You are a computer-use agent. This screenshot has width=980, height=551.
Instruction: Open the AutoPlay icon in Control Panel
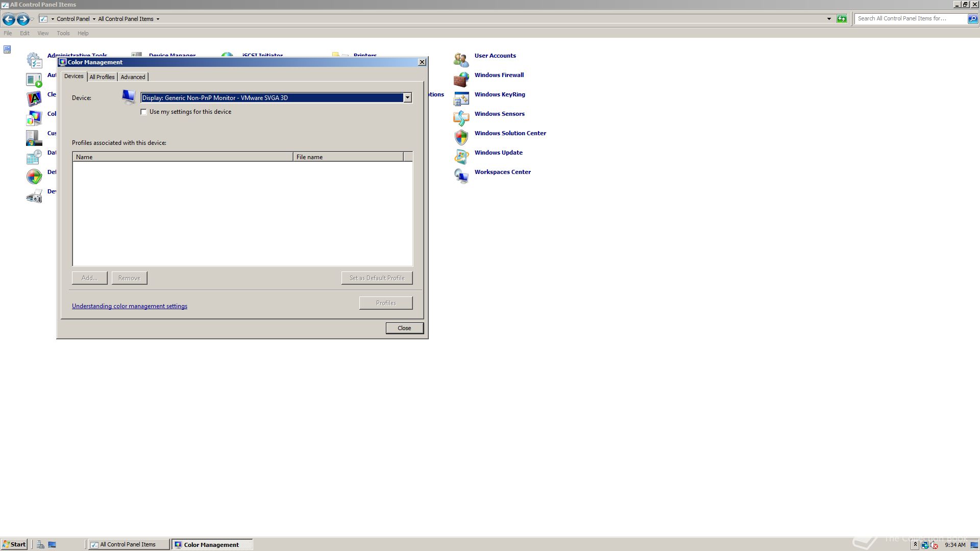34,80
